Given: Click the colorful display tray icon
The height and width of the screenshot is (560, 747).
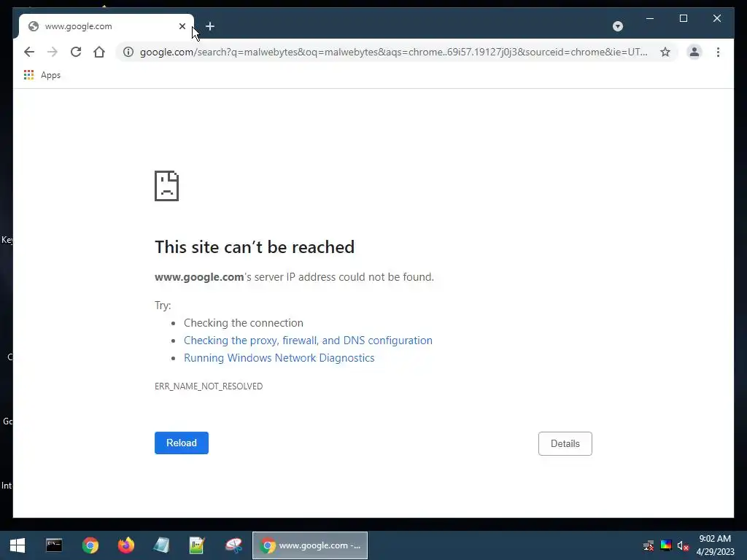Looking at the screenshot, I should coord(666,545).
